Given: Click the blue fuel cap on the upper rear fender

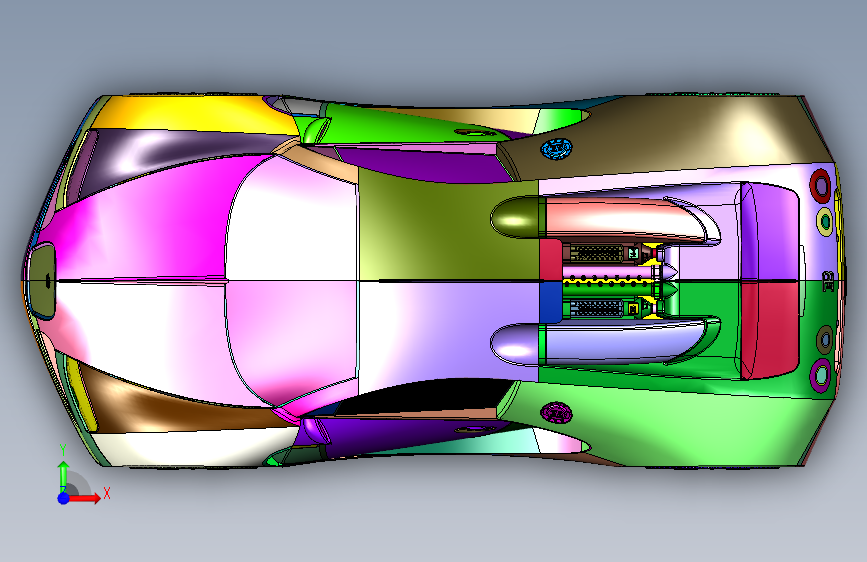Looking at the screenshot, I should [x=556, y=148].
